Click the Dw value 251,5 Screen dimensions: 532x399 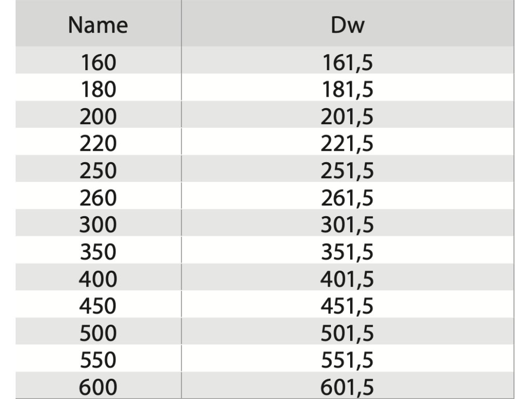tap(347, 170)
